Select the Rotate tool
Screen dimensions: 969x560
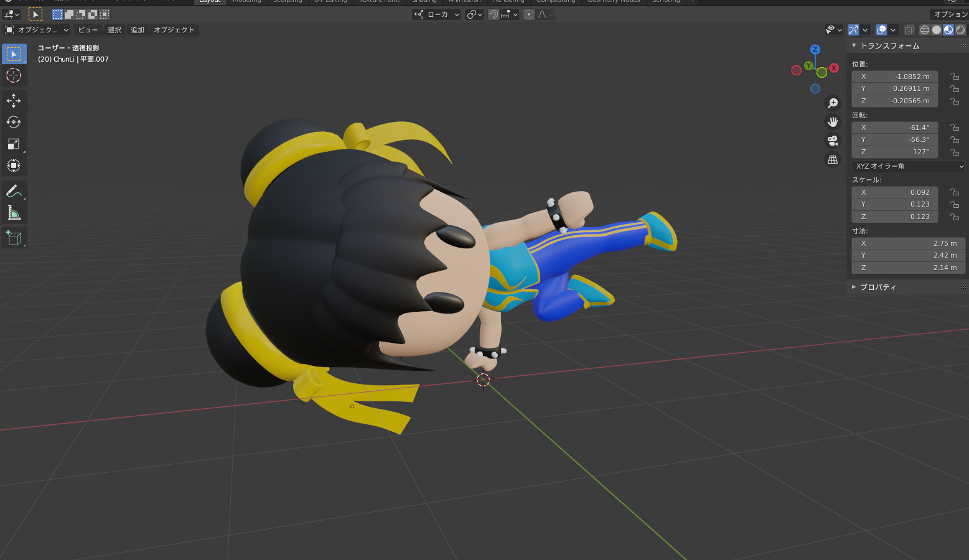tap(14, 123)
